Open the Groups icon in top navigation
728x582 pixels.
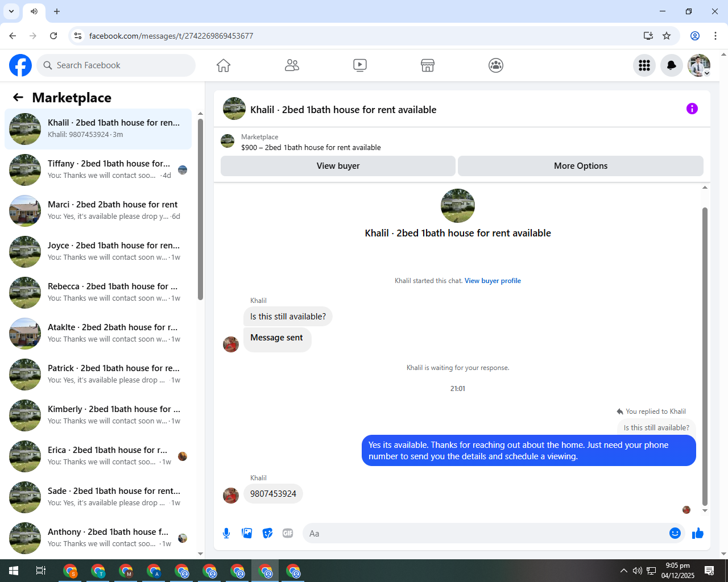click(496, 65)
